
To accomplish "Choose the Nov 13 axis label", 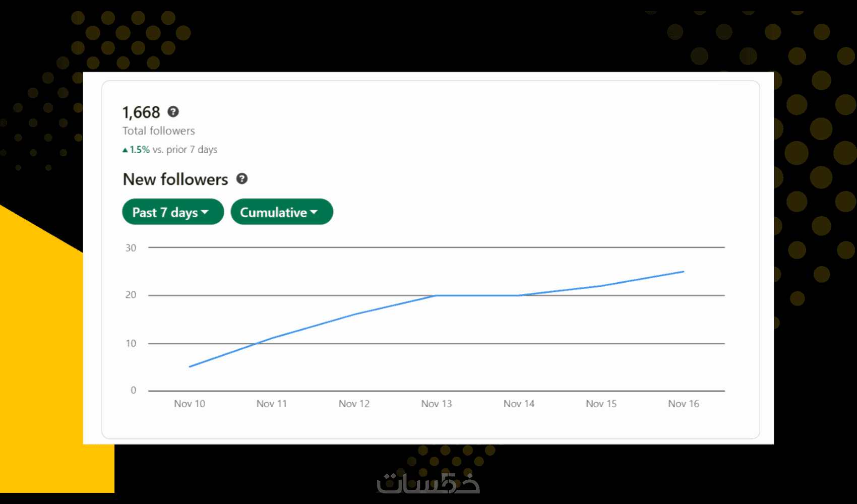I will pos(437,404).
